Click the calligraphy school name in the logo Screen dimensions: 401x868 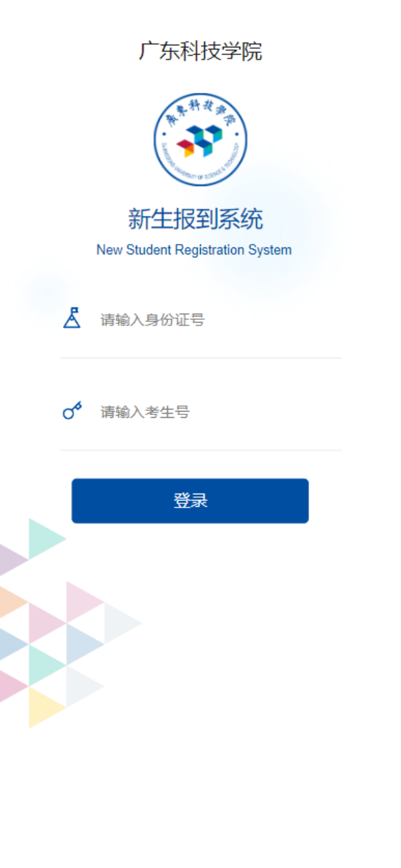point(199,114)
